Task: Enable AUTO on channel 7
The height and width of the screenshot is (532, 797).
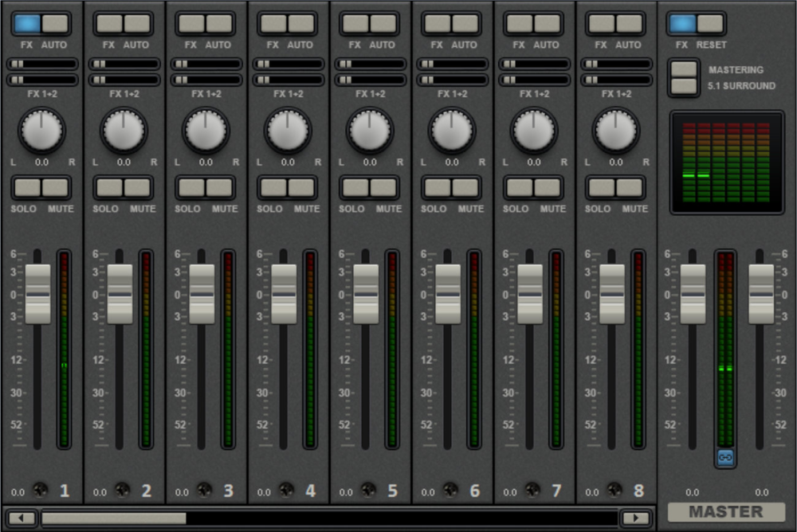Action: click(x=548, y=24)
